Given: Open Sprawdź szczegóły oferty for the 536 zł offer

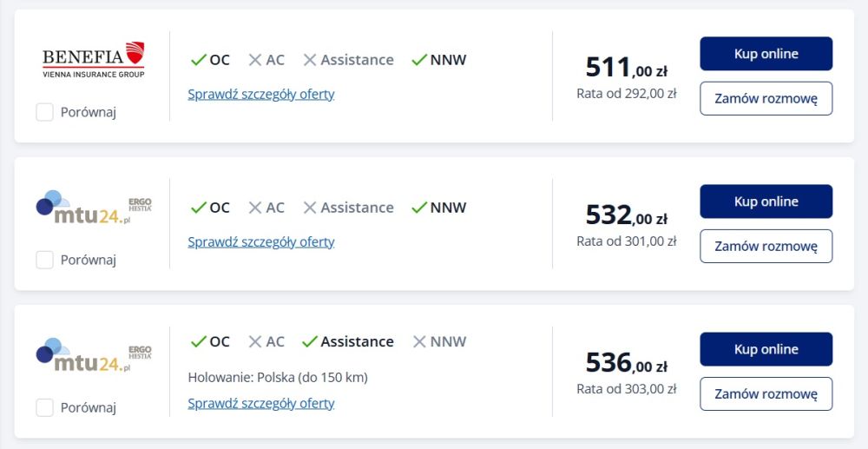Looking at the screenshot, I should click(261, 403).
